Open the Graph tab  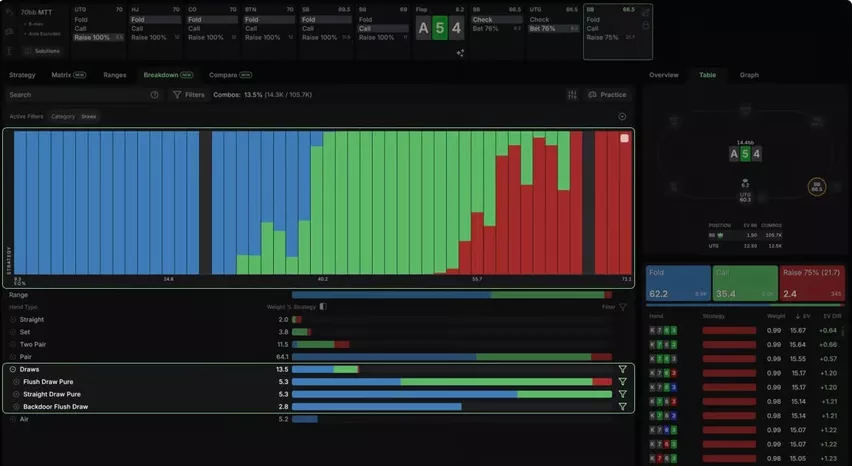point(749,75)
